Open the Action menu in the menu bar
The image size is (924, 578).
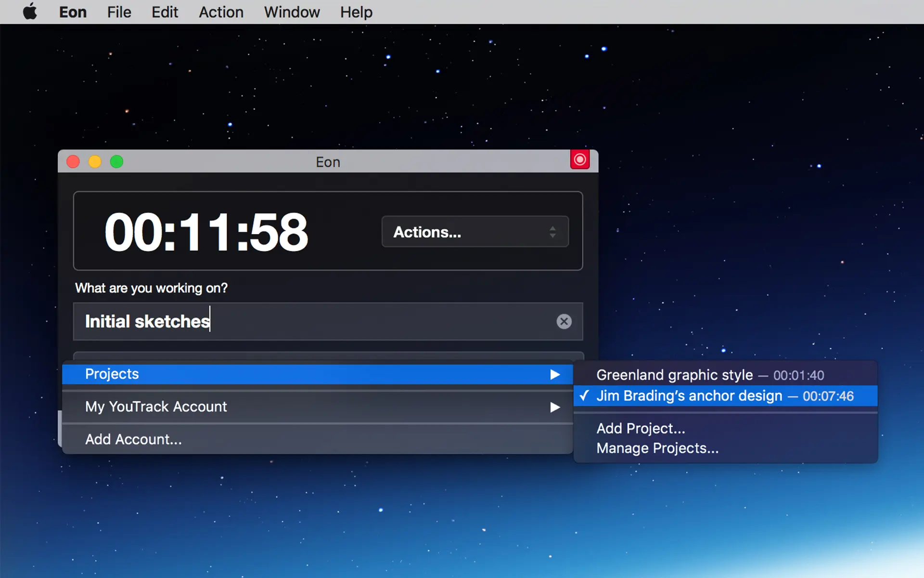coord(221,12)
